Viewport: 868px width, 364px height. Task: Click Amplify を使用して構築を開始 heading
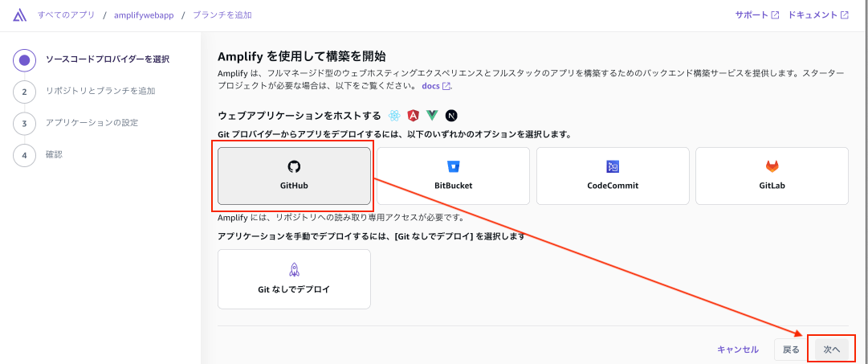[x=302, y=56]
